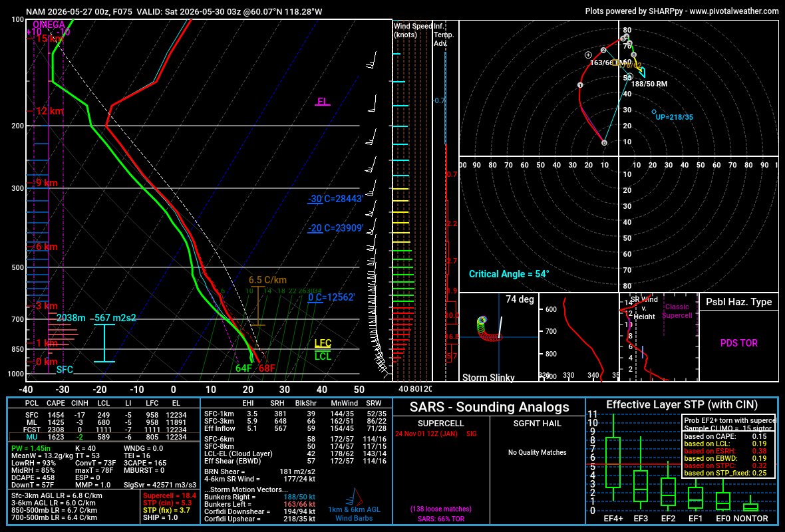
Task: Click the 188/50 RM hodograph label
Action: coord(649,84)
